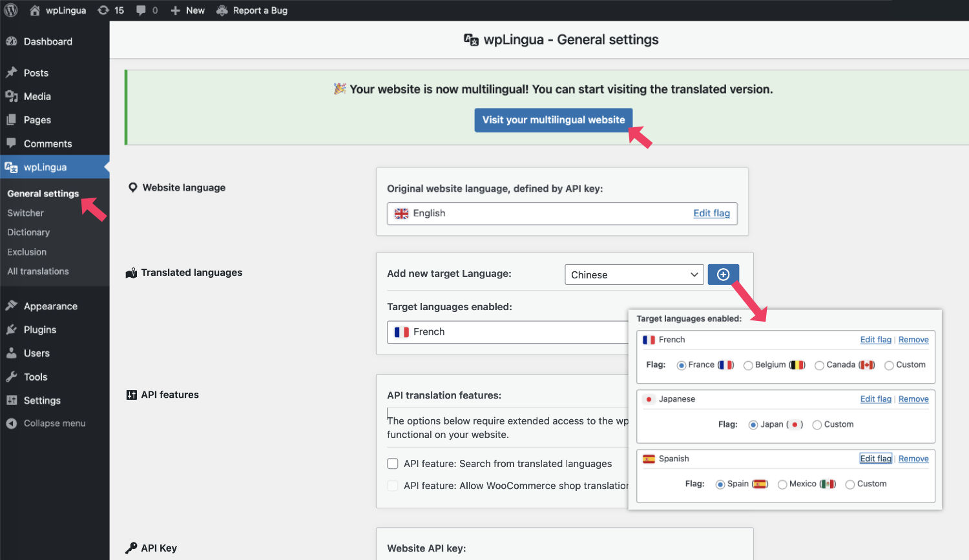
Task: Open the Dictionary submenu item
Action: (x=28, y=233)
